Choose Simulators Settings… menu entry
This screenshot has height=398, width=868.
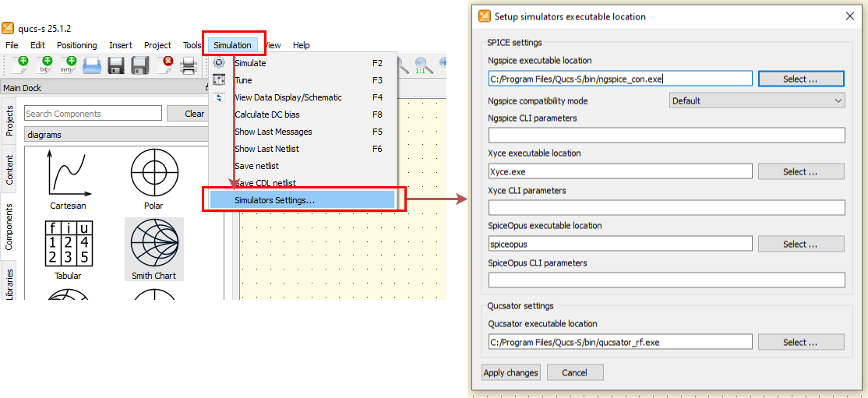coord(303,200)
